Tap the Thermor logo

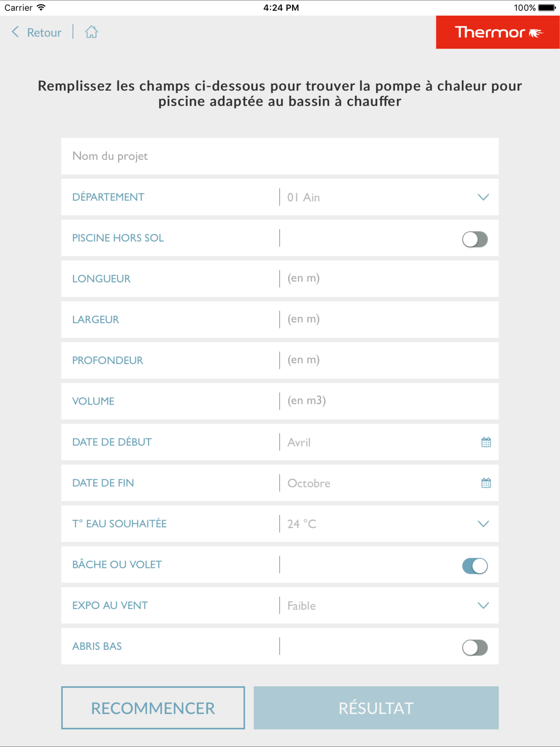(497, 33)
